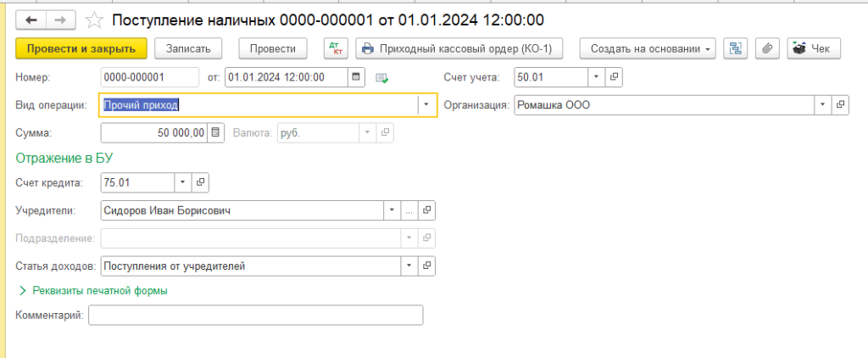Open Счет учета 50.01 in new form
The width and height of the screenshot is (868, 358).
coord(615,77)
